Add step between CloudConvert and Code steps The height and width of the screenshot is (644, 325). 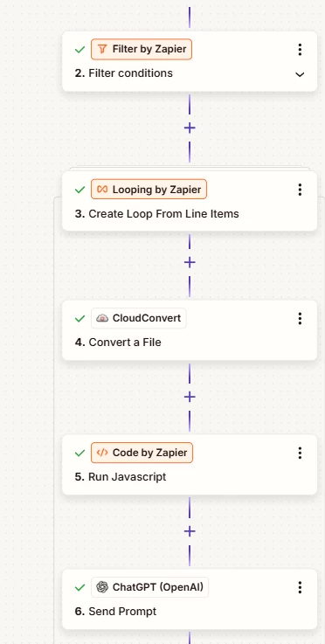point(190,397)
